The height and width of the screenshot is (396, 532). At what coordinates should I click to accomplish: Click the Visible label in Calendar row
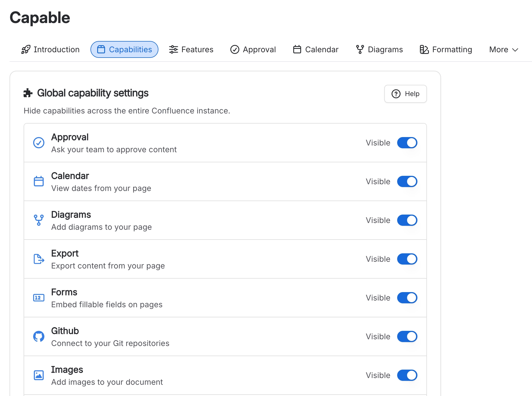[378, 181]
